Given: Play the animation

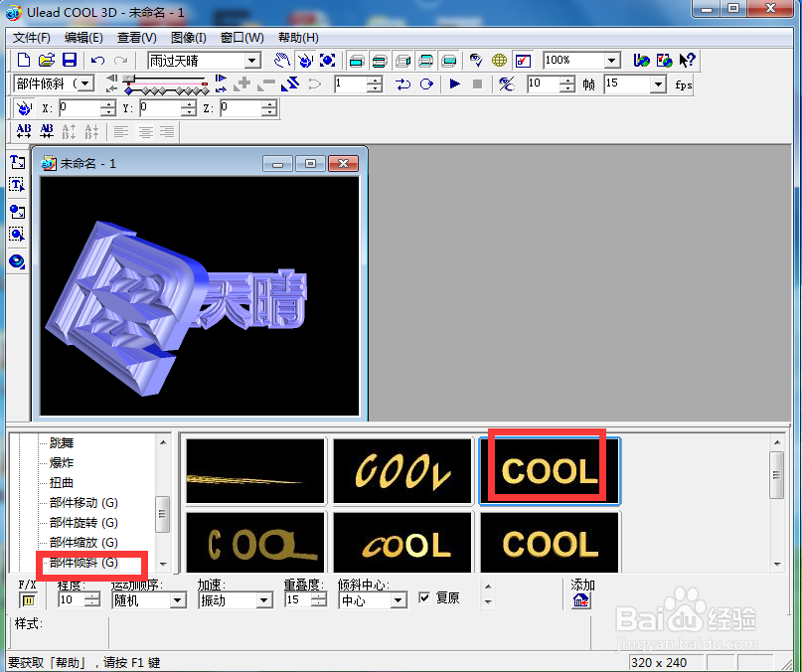Looking at the screenshot, I should pyautogui.click(x=454, y=84).
